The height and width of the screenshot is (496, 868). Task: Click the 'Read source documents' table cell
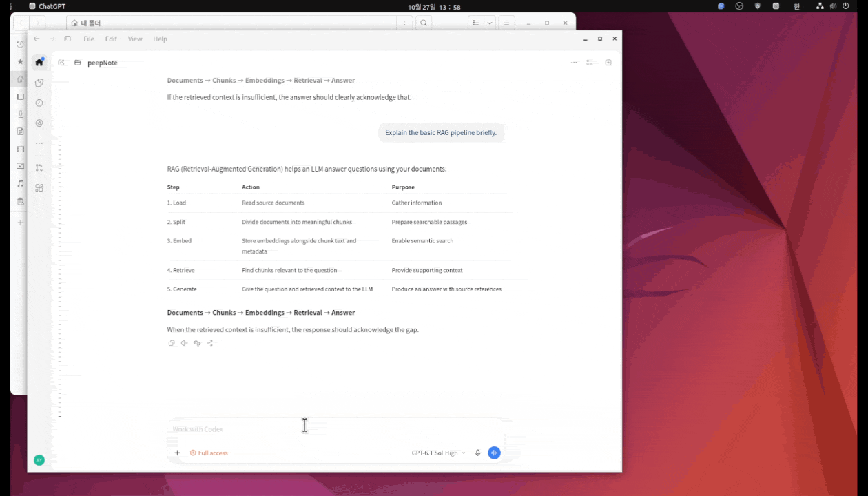pos(273,203)
